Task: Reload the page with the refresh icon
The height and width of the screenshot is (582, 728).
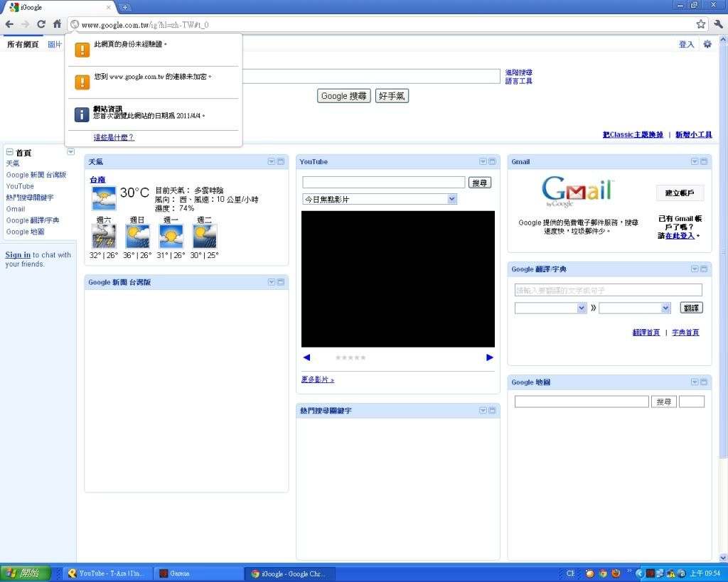Action: [x=41, y=24]
